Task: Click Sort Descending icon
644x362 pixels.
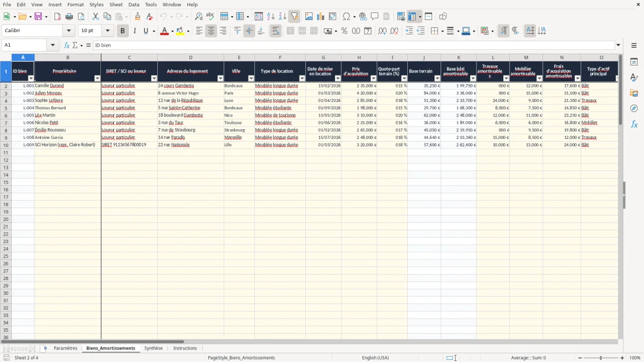Action: [283, 17]
